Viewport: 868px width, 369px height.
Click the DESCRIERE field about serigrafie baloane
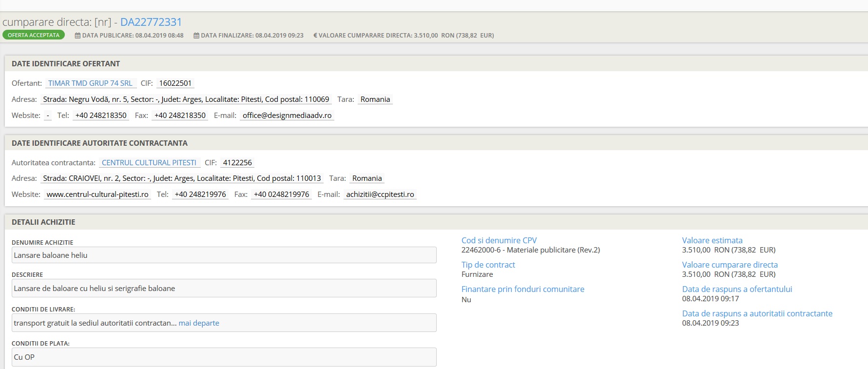(224, 288)
